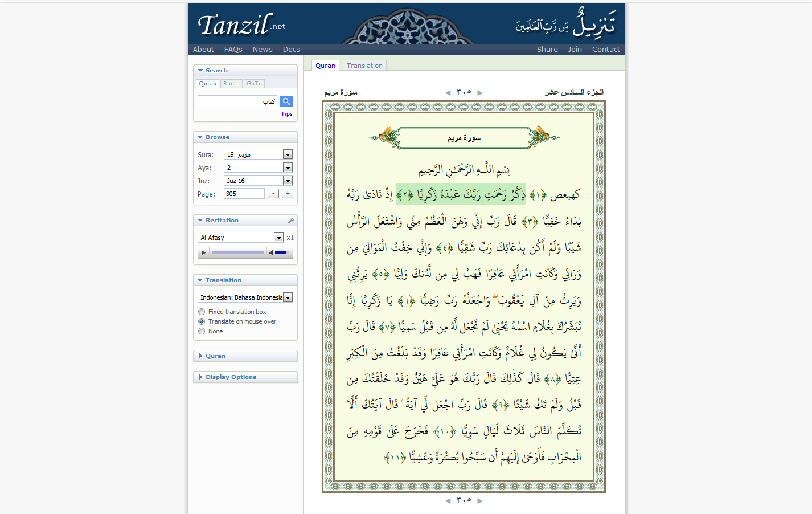
Task: Select None translation option
Action: coord(202,331)
